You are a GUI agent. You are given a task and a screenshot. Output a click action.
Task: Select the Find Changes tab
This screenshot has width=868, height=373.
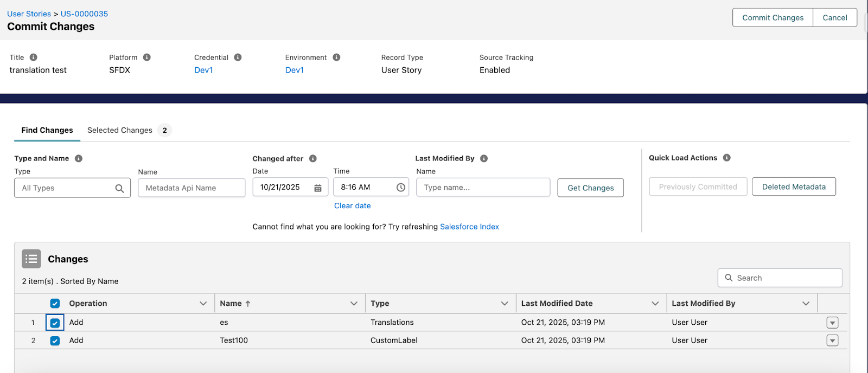pos(47,130)
